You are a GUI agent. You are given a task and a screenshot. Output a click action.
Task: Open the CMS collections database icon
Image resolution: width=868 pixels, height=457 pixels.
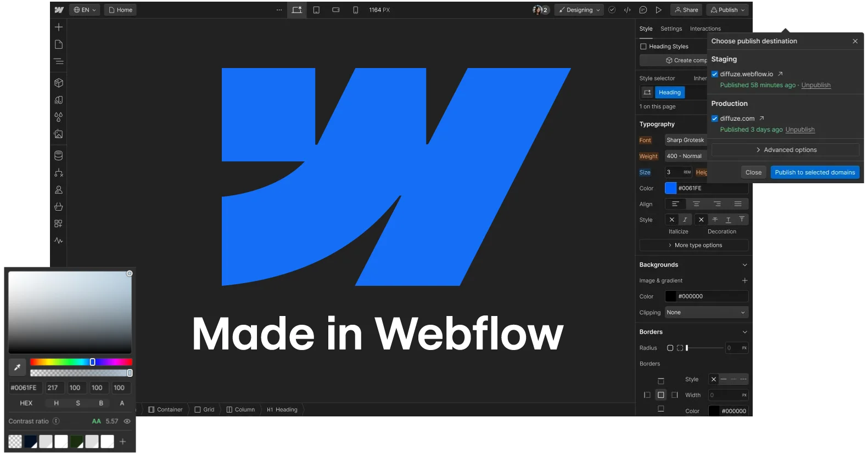point(59,156)
